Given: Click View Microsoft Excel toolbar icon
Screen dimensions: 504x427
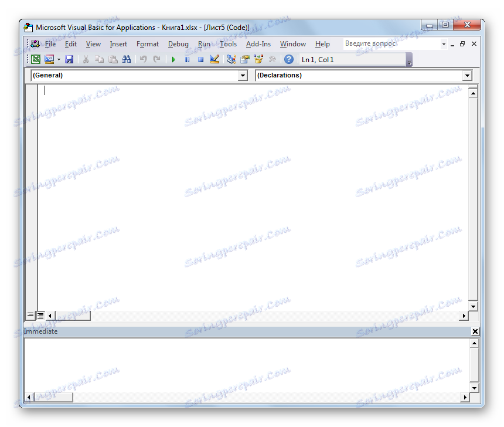Looking at the screenshot, I should pyautogui.click(x=36, y=59).
